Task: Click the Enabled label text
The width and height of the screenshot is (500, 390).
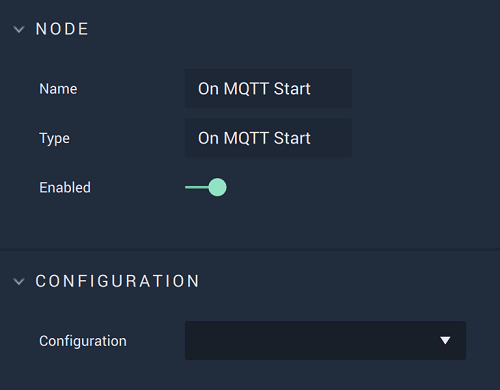Action: [65, 187]
